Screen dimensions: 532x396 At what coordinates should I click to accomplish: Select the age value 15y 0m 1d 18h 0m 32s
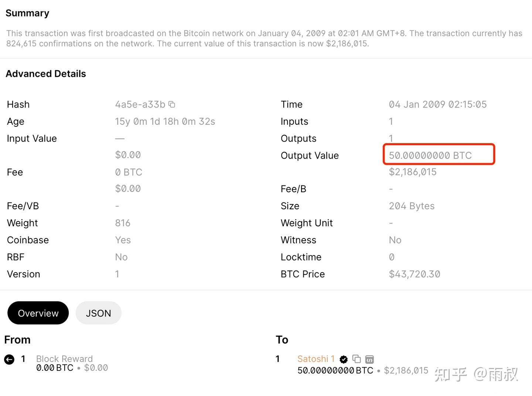pyautogui.click(x=165, y=121)
